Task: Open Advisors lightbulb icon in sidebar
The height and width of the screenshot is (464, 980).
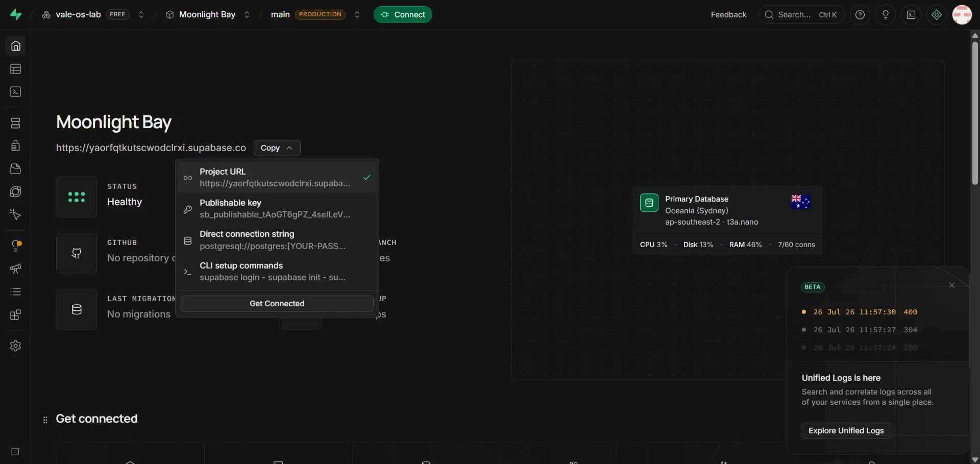Action: coord(16,246)
